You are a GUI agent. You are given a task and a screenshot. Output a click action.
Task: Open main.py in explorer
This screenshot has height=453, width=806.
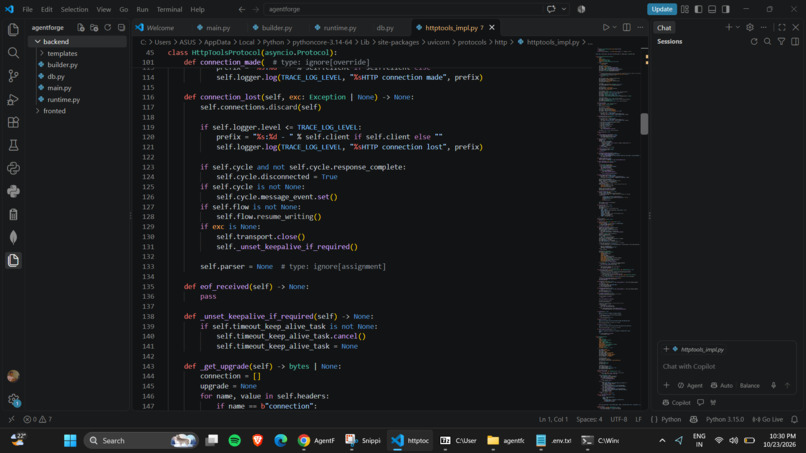59,88
